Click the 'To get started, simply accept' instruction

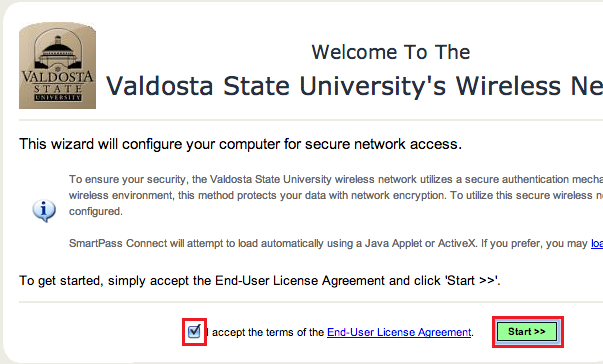click(x=260, y=281)
